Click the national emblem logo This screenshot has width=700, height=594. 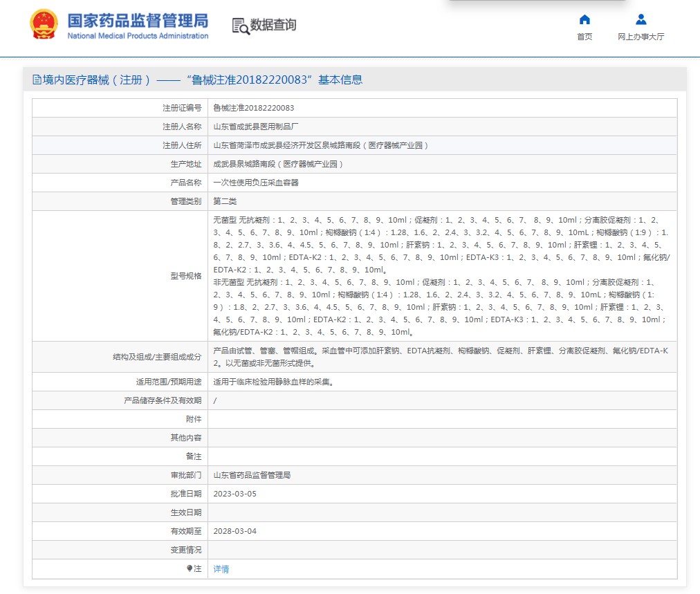(x=44, y=25)
